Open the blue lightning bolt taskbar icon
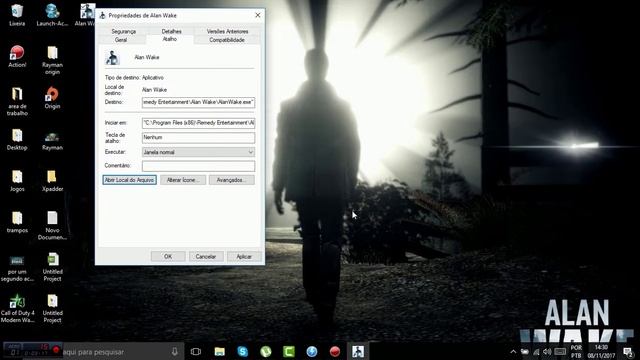 (x=312, y=351)
